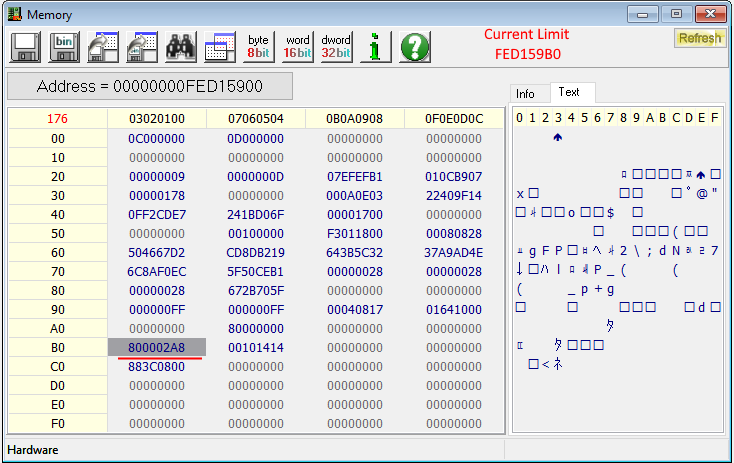Screen dimensions: 734x463
Task: Click cell 000A0E03 in row 30
Action: [355, 196]
